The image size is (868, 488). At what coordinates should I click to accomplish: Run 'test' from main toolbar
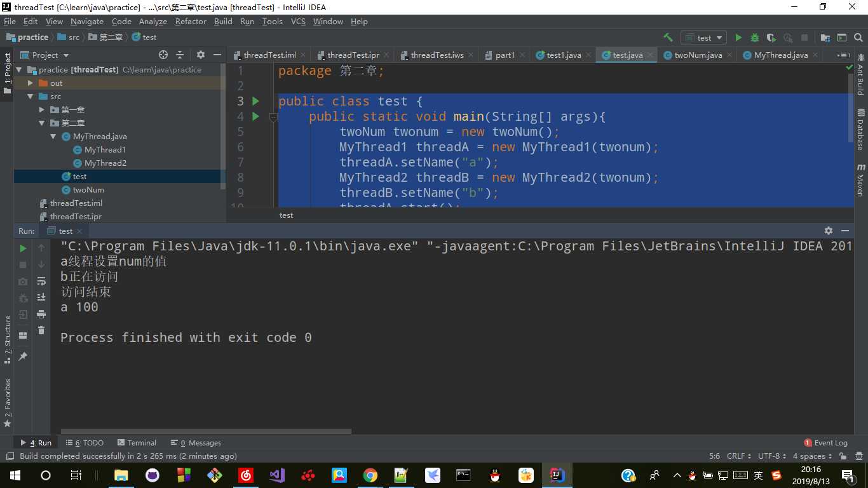pos(738,37)
